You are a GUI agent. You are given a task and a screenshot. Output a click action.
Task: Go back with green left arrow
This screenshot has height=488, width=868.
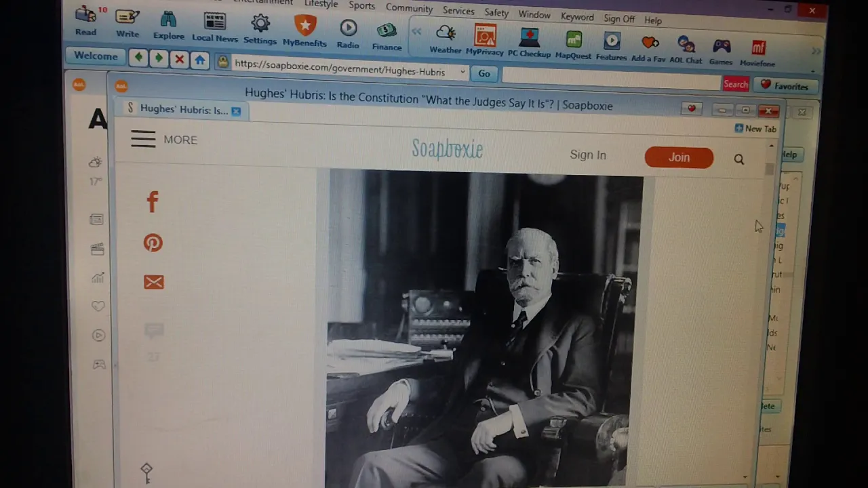coord(138,58)
